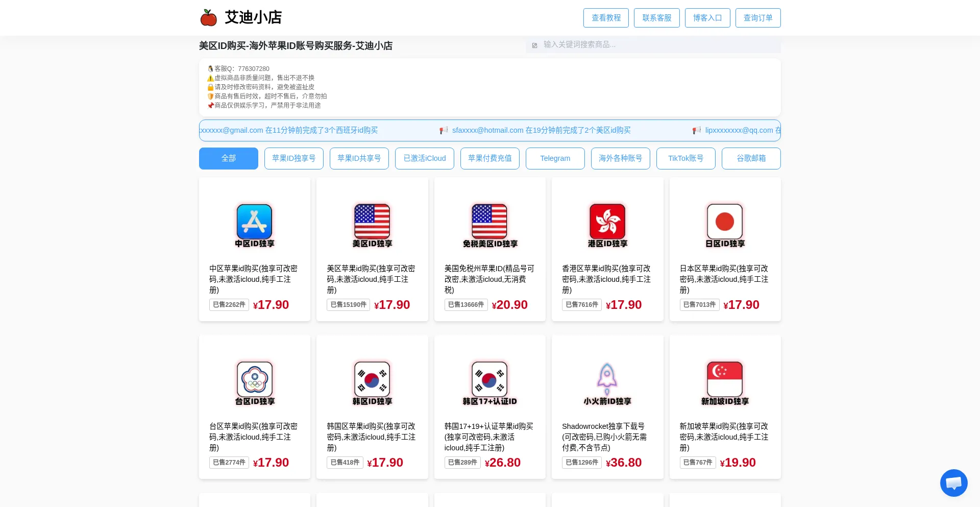The image size is (980, 507).
Task: Click the megaphone icon before sfaxxxx@hotmail.com
Action: 444,131
